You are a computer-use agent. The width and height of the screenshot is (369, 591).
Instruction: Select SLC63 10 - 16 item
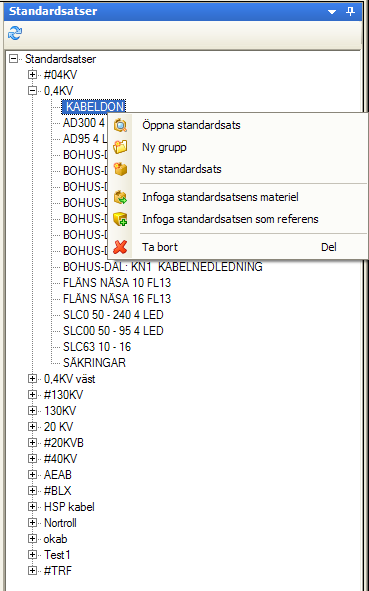coord(97,347)
